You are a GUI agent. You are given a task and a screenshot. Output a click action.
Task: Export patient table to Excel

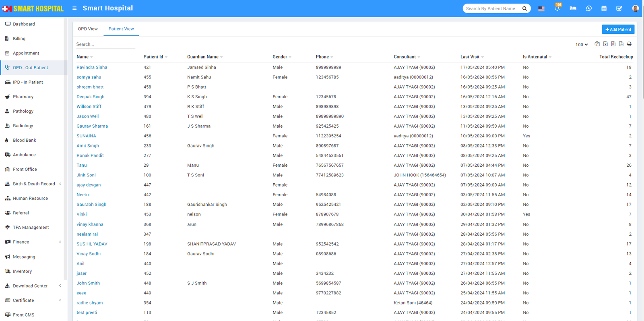pos(605,44)
